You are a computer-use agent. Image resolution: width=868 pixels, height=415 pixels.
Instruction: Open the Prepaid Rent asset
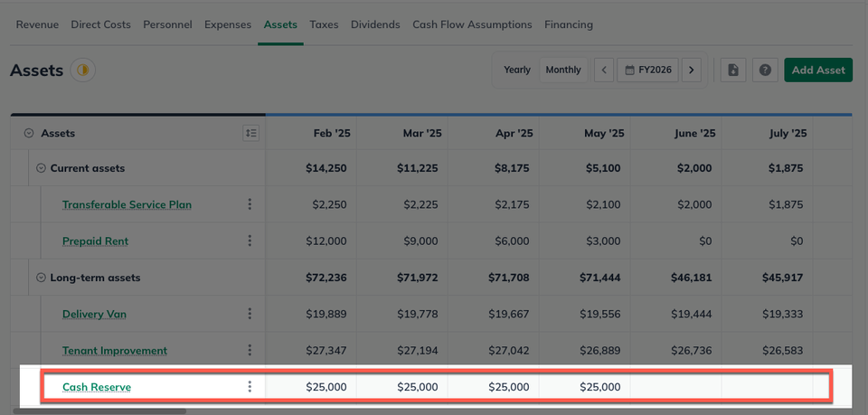point(95,241)
